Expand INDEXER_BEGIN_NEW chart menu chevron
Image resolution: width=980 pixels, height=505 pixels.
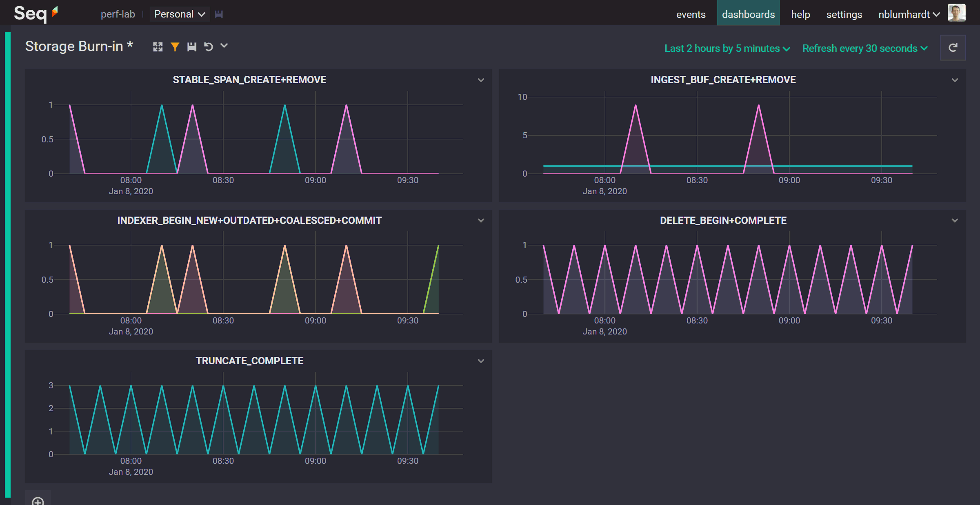click(x=481, y=221)
